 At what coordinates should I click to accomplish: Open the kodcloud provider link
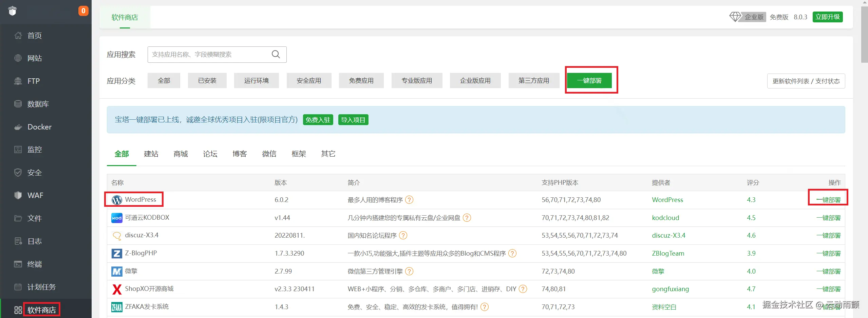point(665,218)
